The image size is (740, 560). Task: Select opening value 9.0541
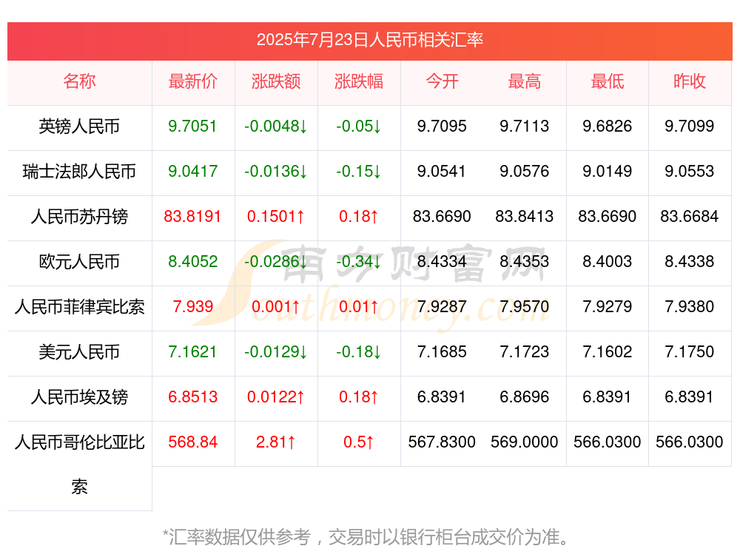[x=442, y=172]
